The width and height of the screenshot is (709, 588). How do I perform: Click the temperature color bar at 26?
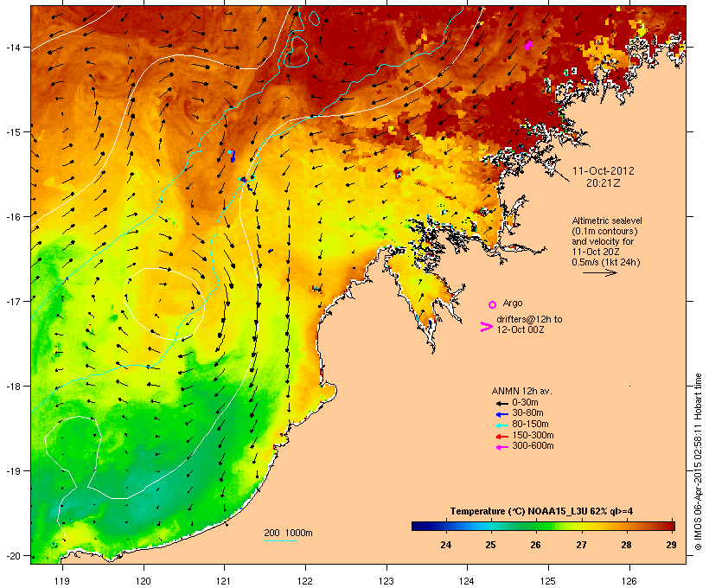pyautogui.click(x=536, y=526)
